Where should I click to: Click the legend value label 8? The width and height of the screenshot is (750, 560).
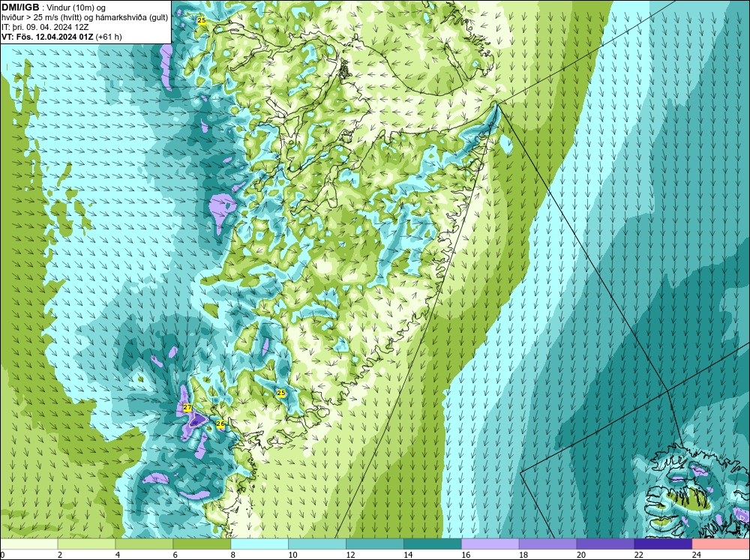233,555
